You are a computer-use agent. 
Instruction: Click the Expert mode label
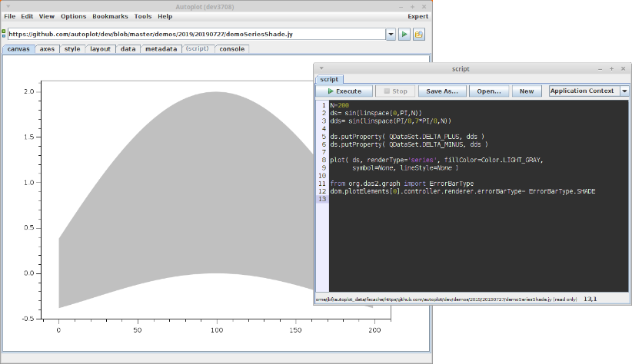[417, 16]
